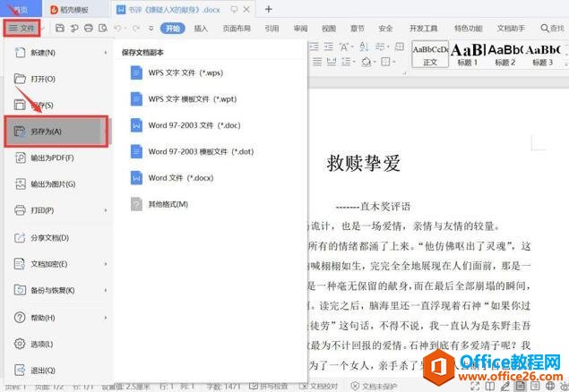Switch to the 首页 tab

pos(21,9)
